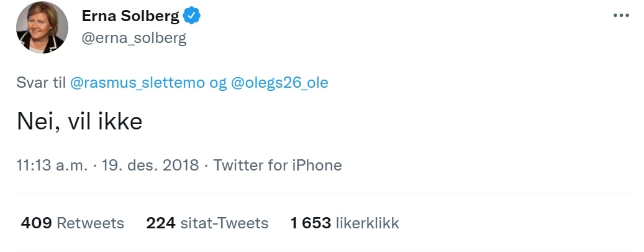Screen dimensions: 644x252
Task: Show quotes via the "sitat-Tweets" label
Action: point(224,223)
